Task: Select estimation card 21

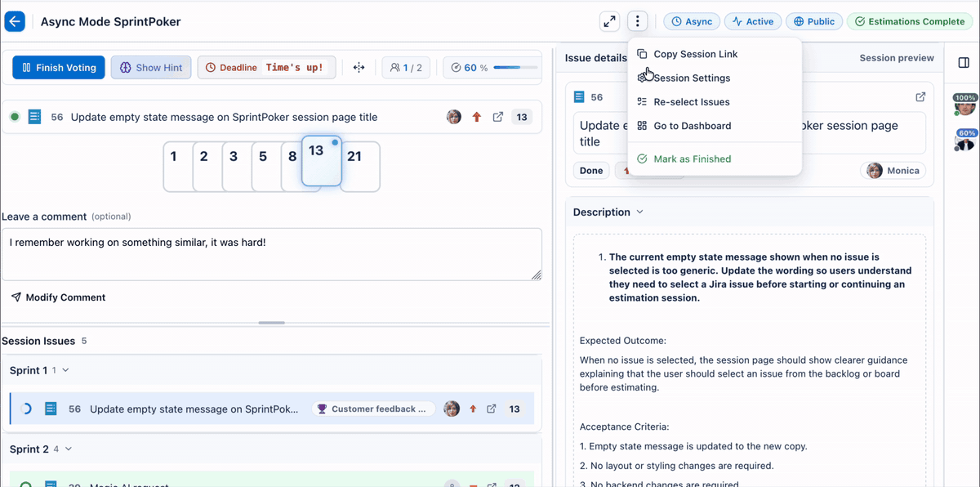Action: pyautogui.click(x=360, y=167)
